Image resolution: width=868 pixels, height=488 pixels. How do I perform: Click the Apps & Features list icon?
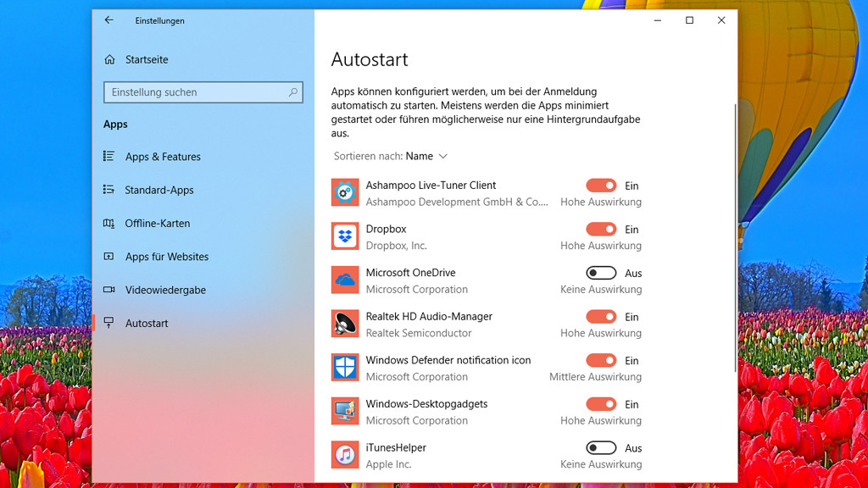click(109, 157)
